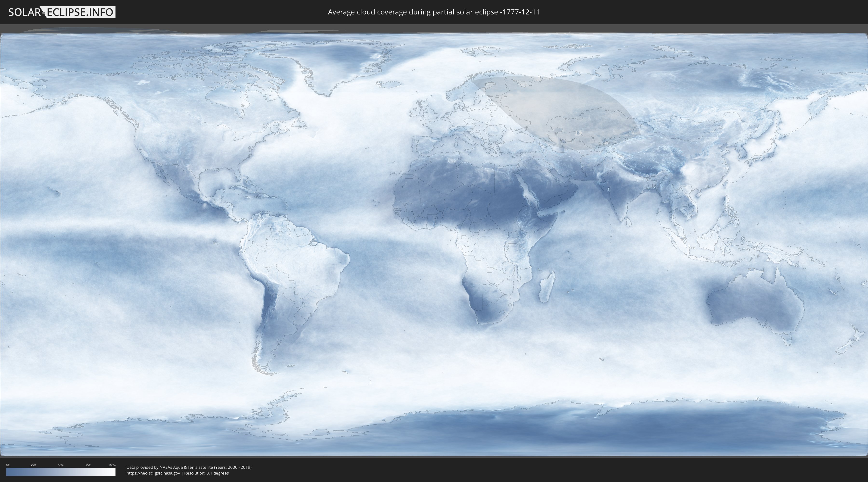Click the 'Data provided by NASAs' credit line

click(x=189, y=467)
